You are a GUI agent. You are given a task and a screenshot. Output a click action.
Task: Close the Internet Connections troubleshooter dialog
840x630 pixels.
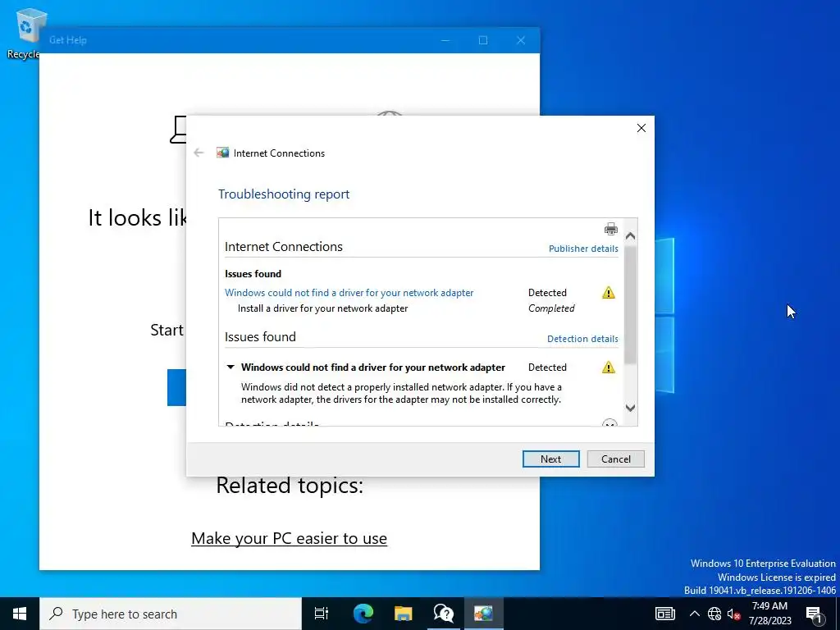point(641,128)
